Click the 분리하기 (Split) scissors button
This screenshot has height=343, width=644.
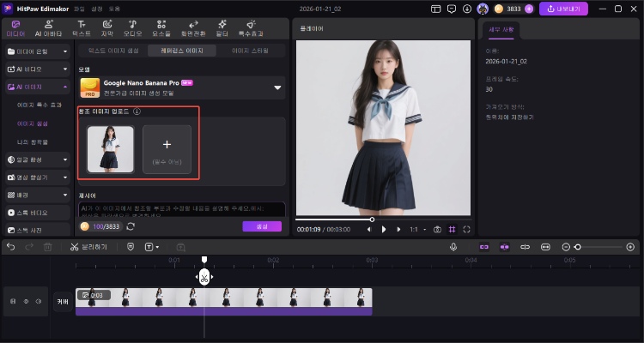(x=88, y=247)
